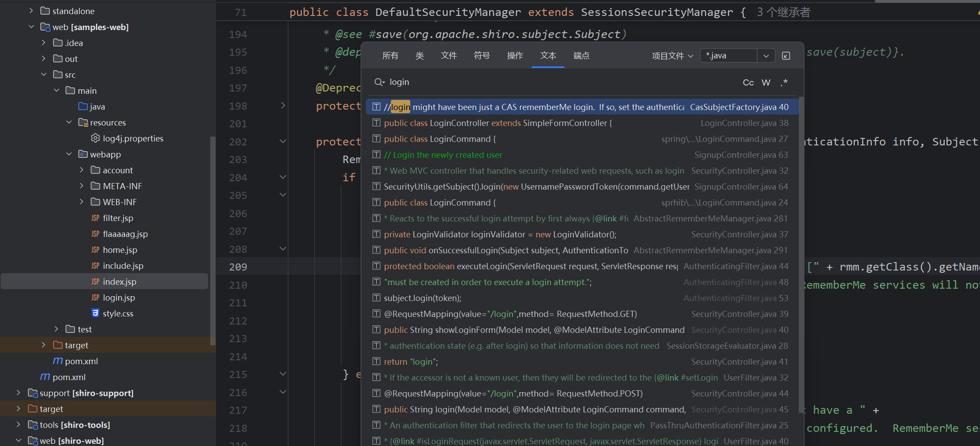Switch to the 类 tab

point(419,56)
